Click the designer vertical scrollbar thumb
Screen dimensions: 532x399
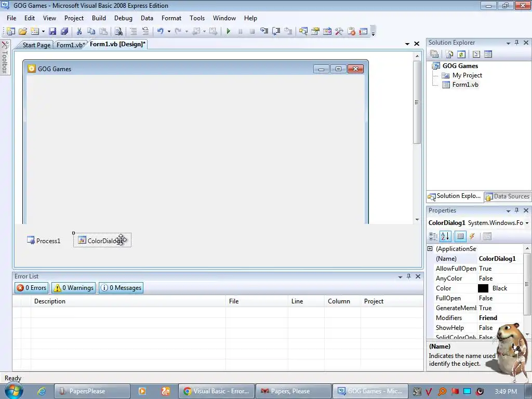tap(417, 102)
